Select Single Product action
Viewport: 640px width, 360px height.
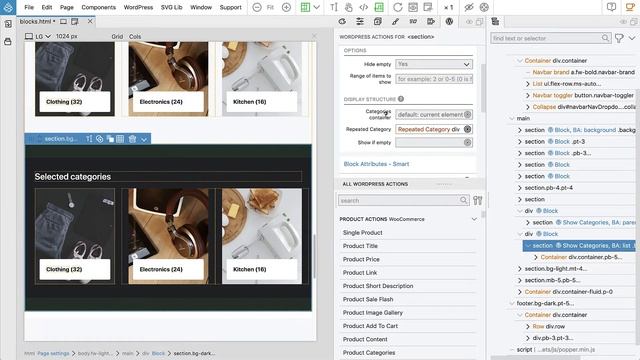click(x=362, y=233)
